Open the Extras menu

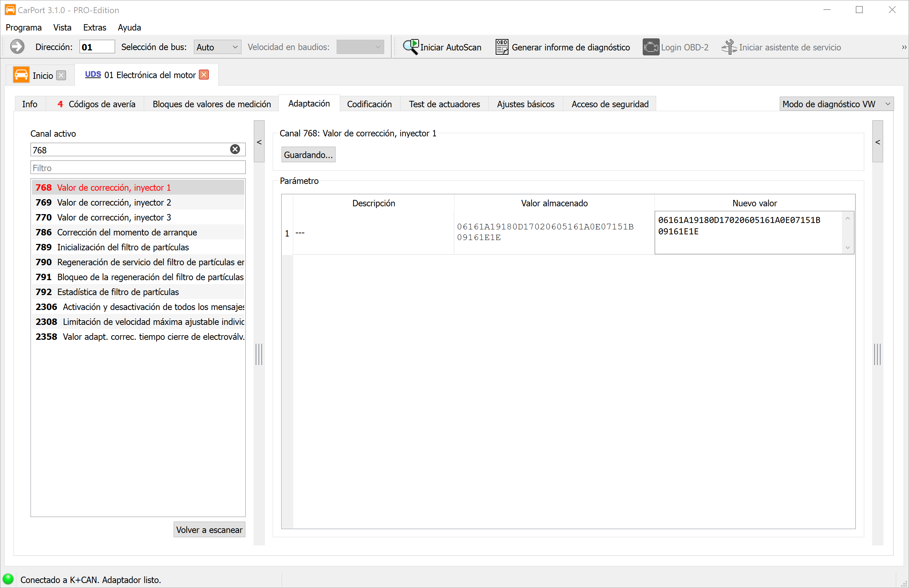click(x=94, y=27)
